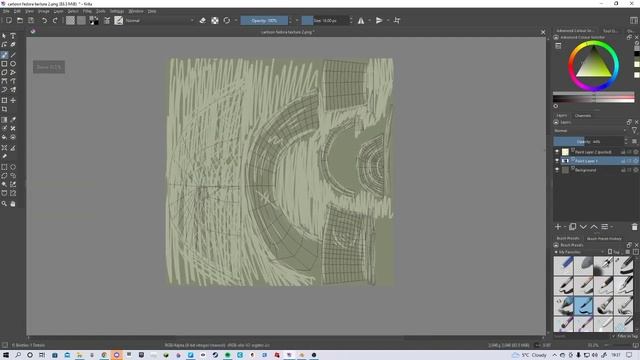Viewport: 640px width, 360px height.
Task: Create a new document from toolbar
Action: 9,20
